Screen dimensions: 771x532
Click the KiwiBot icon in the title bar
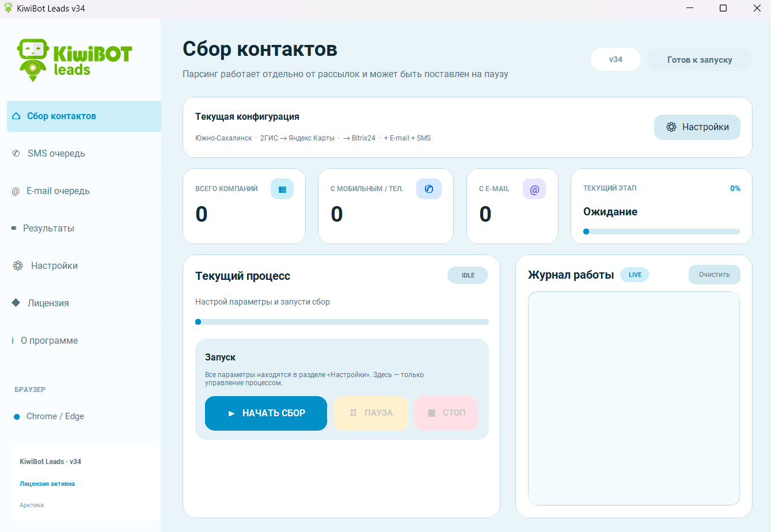[x=8, y=8]
